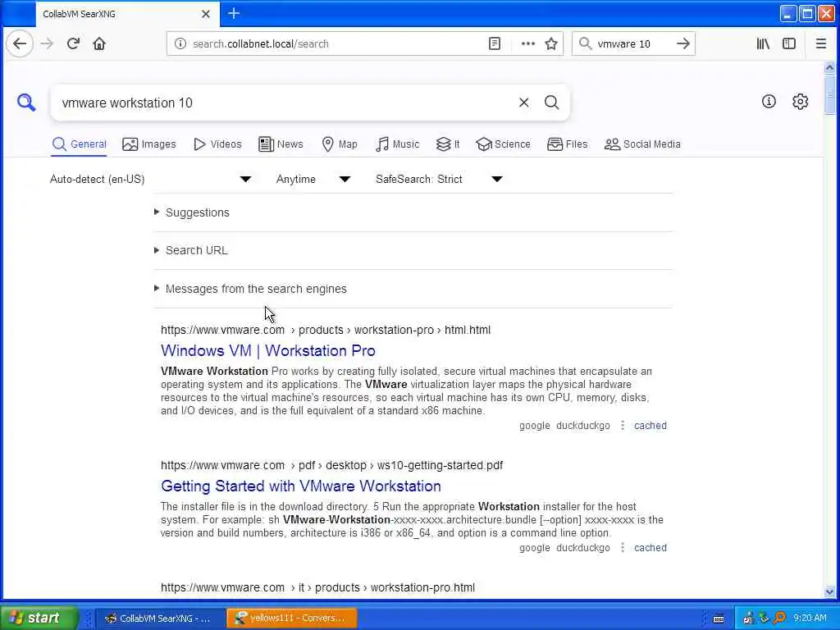Toggle reader view in address bar
The height and width of the screenshot is (630, 840).
tap(495, 44)
